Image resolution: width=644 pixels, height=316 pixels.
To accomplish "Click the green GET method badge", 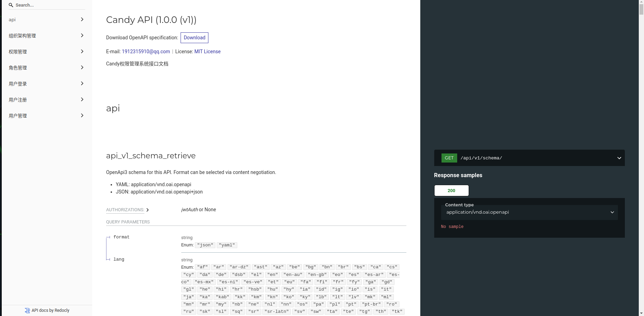I will click(x=449, y=158).
